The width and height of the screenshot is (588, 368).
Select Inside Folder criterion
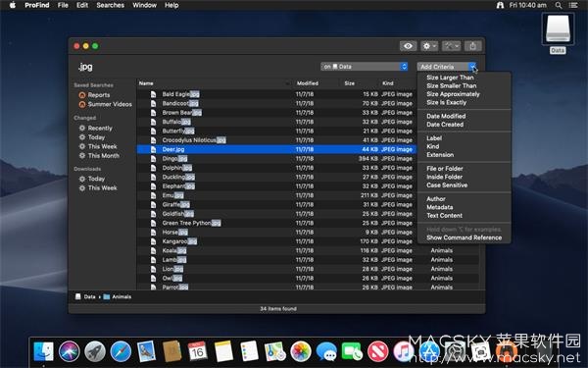444,177
